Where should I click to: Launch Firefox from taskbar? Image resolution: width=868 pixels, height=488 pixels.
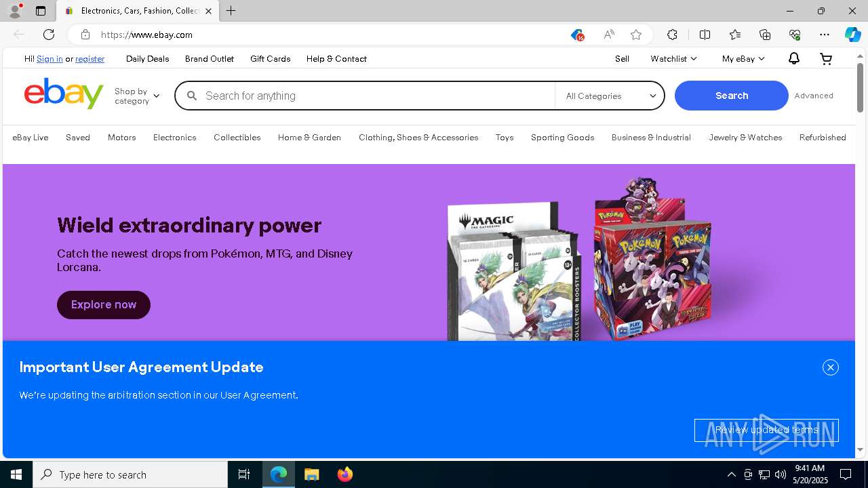pyautogui.click(x=345, y=474)
